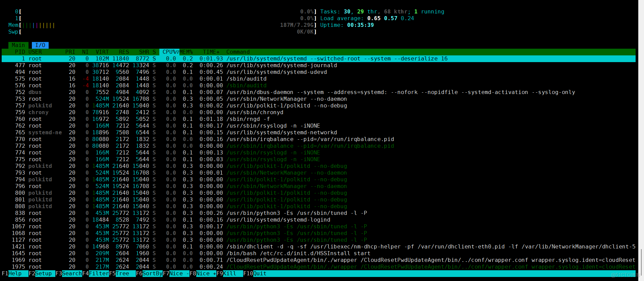Sort by the RES column header

(124, 52)
